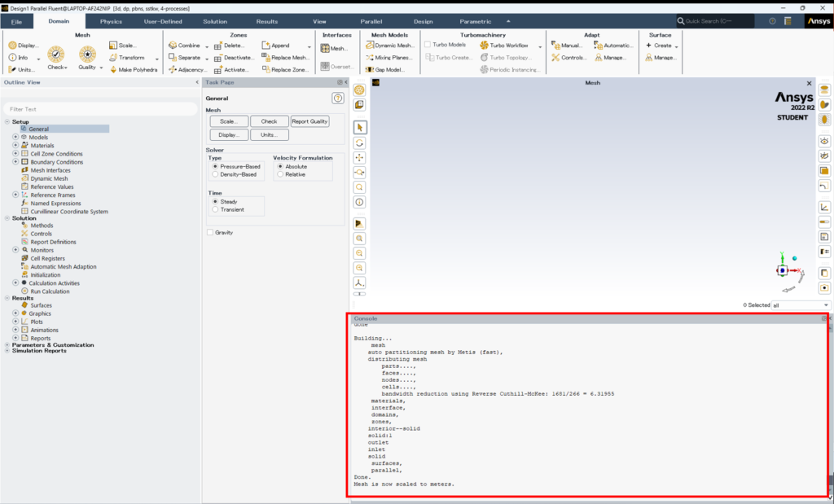Image resolution: width=834 pixels, height=504 pixels.
Task: Expand the Models tree node
Action: pyautogui.click(x=15, y=137)
